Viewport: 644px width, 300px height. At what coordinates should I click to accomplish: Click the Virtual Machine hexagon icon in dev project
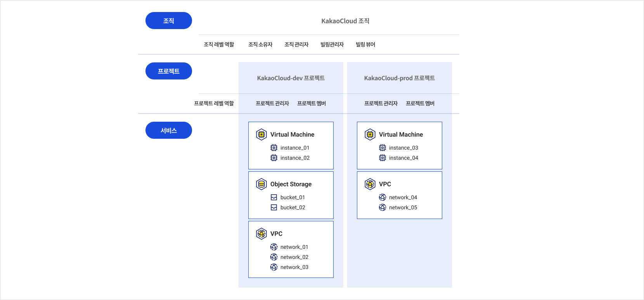coord(261,134)
